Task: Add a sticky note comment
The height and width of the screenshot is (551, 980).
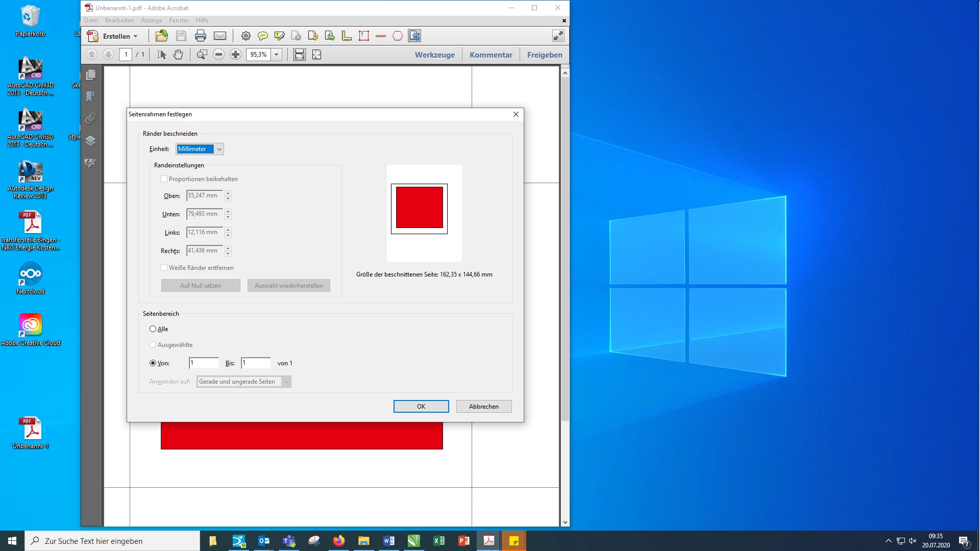Action: click(262, 36)
